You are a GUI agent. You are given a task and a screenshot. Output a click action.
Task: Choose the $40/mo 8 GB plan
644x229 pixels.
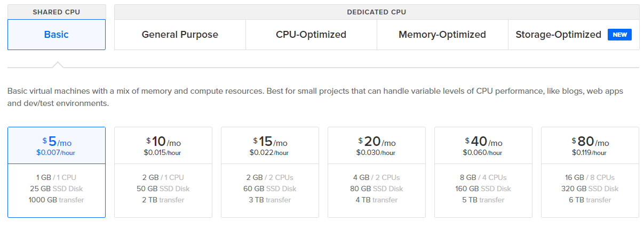point(483,172)
